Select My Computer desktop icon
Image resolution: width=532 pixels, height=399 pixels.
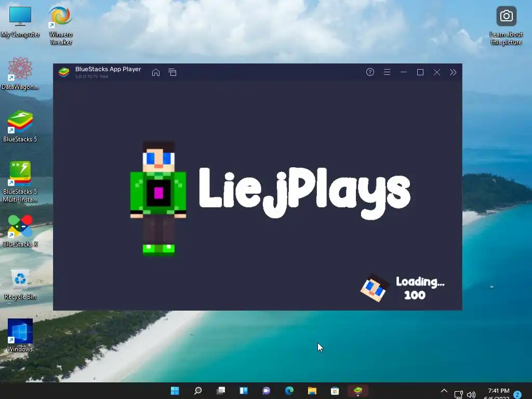click(20, 22)
